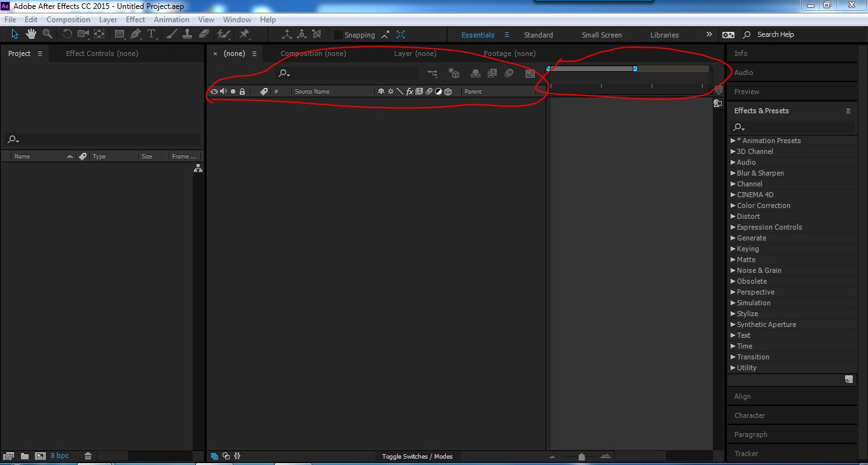
Task: Toggle hide shy layers switch in timeline
Action: click(475, 74)
